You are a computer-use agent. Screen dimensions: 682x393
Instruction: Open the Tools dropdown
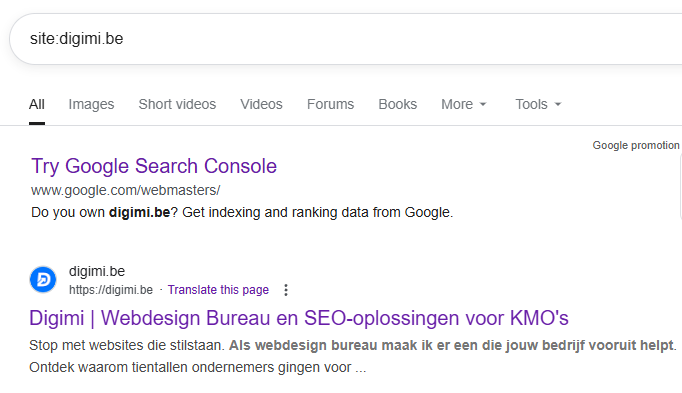538,104
